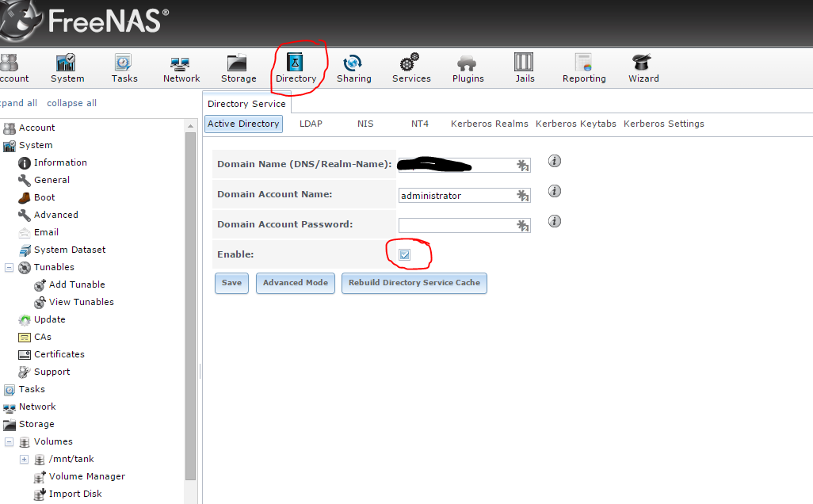Viewport: 813px width, 504px height.
Task: Click the expand all link
Action: (19, 103)
